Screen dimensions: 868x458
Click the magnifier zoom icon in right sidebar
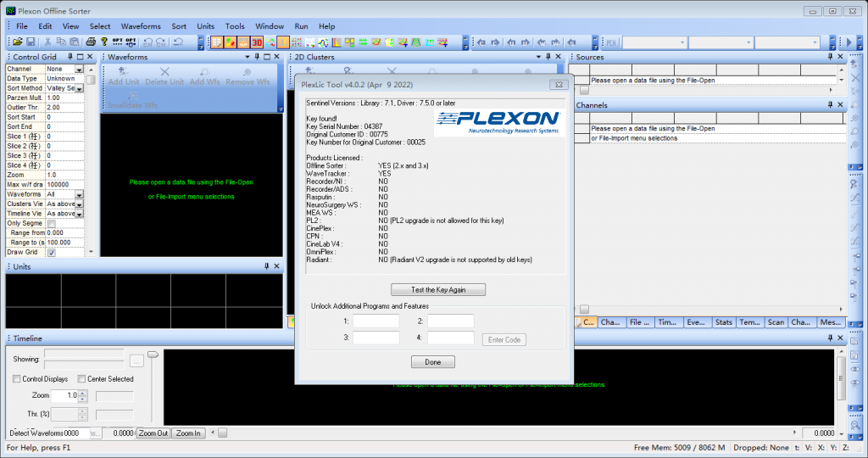pos(855,425)
